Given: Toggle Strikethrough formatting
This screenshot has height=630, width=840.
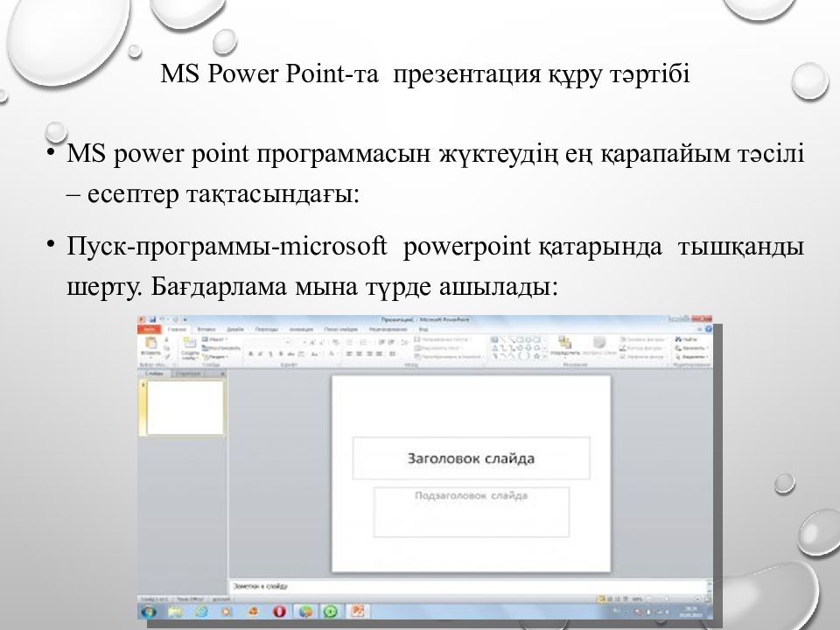Looking at the screenshot, I should (290, 353).
